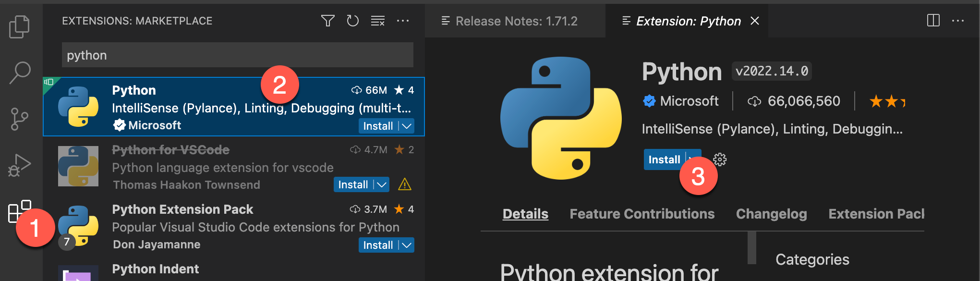Select Python Extension Pack title
This screenshot has height=281, width=980.
[x=182, y=209]
